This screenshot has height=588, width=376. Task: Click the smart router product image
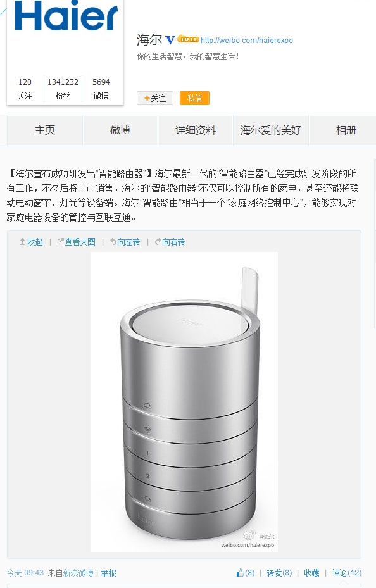point(184,402)
